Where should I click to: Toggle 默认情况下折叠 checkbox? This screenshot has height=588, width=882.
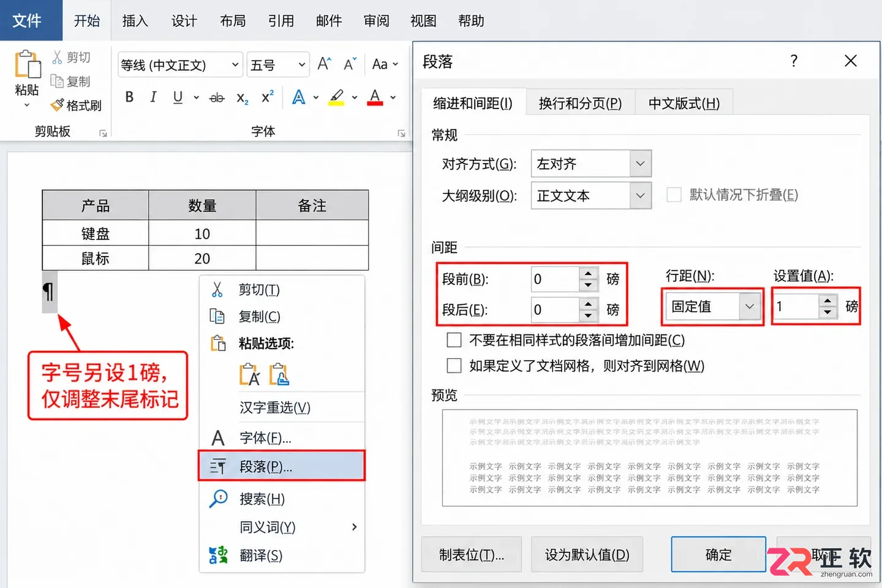click(x=674, y=195)
